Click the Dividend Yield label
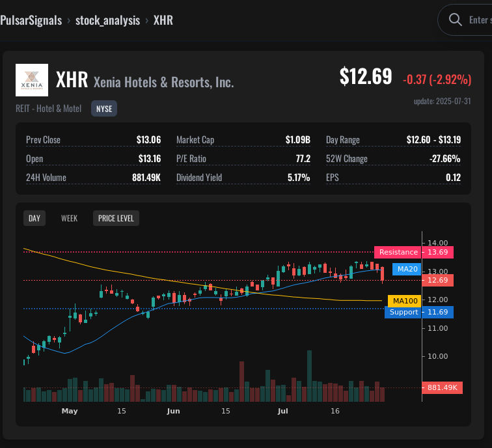 [199, 177]
